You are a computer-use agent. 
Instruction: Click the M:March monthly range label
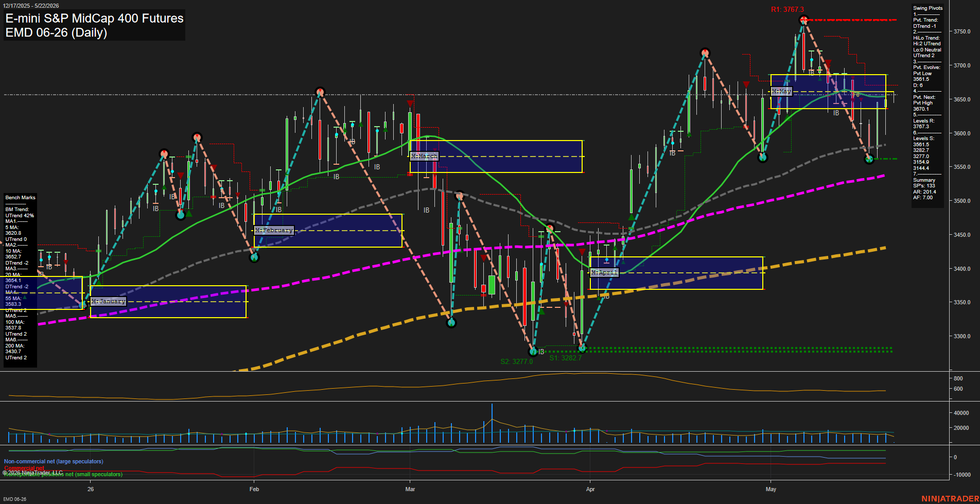(424, 155)
